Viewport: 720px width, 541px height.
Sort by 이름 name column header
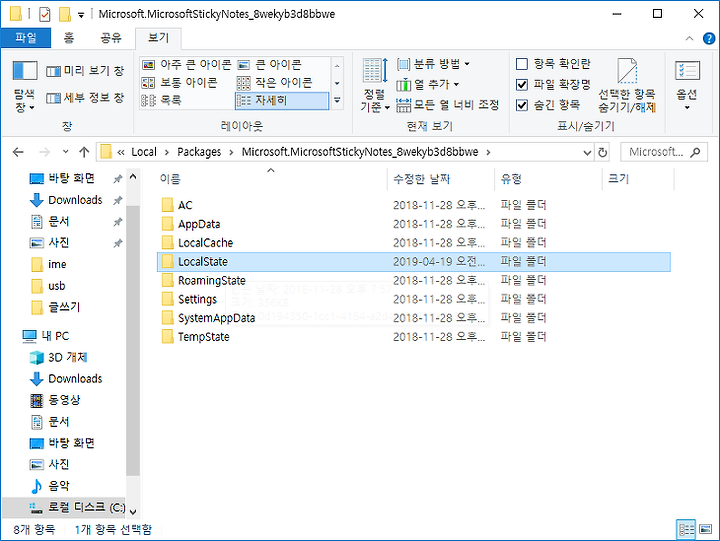(x=271, y=179)
